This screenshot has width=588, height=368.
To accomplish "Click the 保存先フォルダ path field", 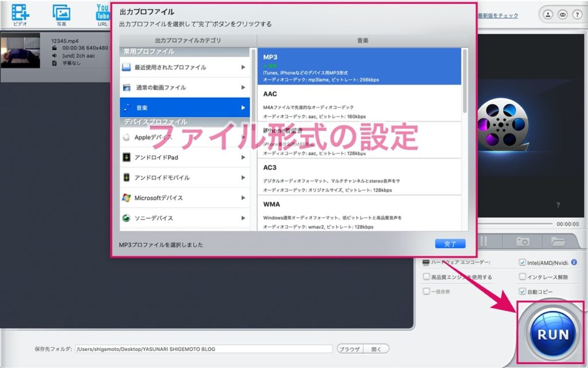I will 204,349.
